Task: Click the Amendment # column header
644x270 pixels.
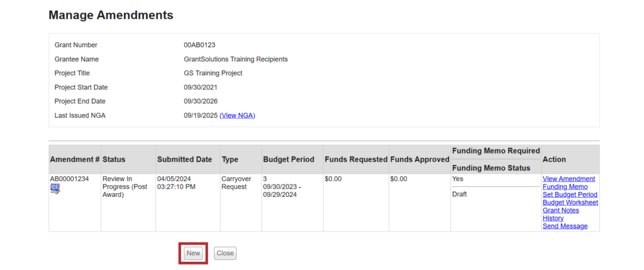Action: [74, 160]
